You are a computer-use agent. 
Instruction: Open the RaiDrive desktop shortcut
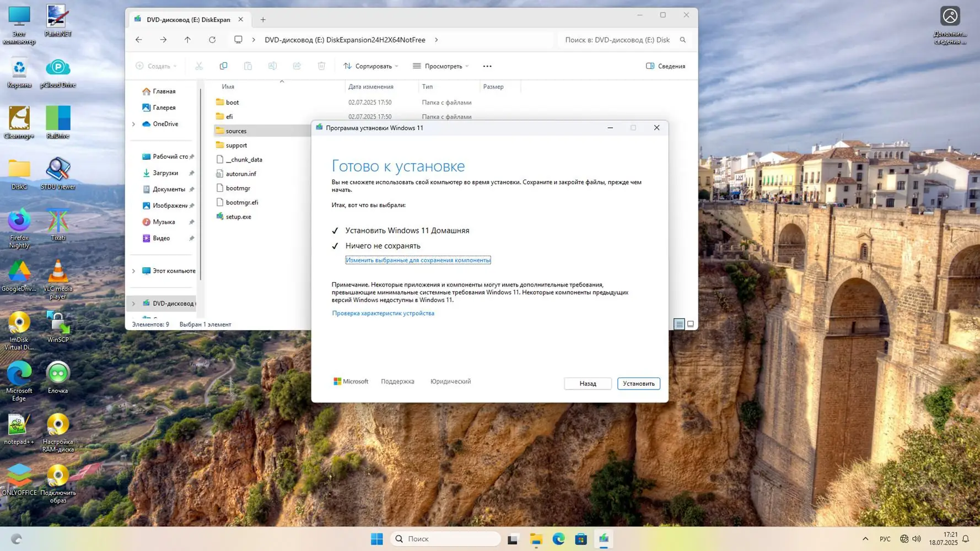(x=58, y=122)
